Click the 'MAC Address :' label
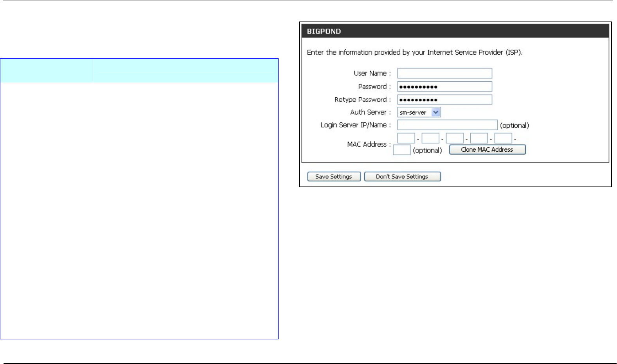Image resolution: width=617 pixels, height=364 pixels. coord(369,144)
